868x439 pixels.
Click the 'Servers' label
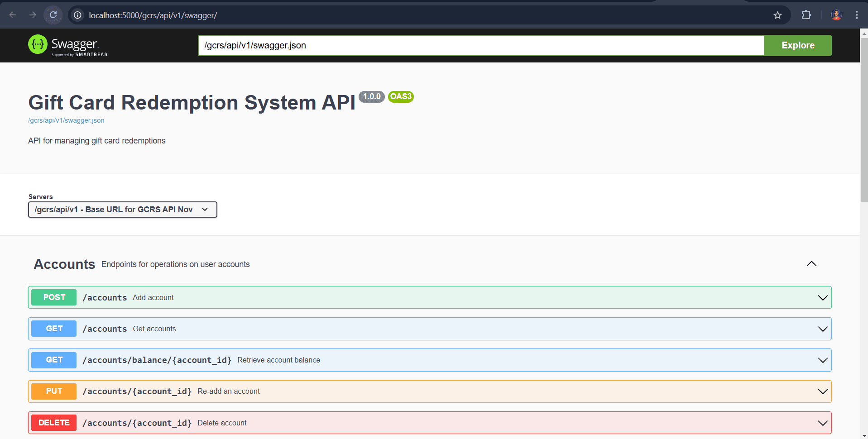click(41, 197)
